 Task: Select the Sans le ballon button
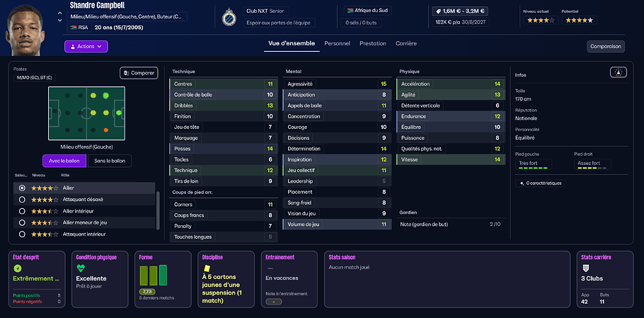click(110, 161)
